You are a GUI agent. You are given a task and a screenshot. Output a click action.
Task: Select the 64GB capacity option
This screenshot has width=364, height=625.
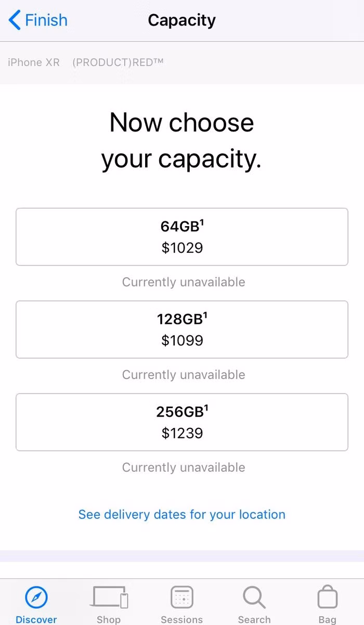coord(182,237)
